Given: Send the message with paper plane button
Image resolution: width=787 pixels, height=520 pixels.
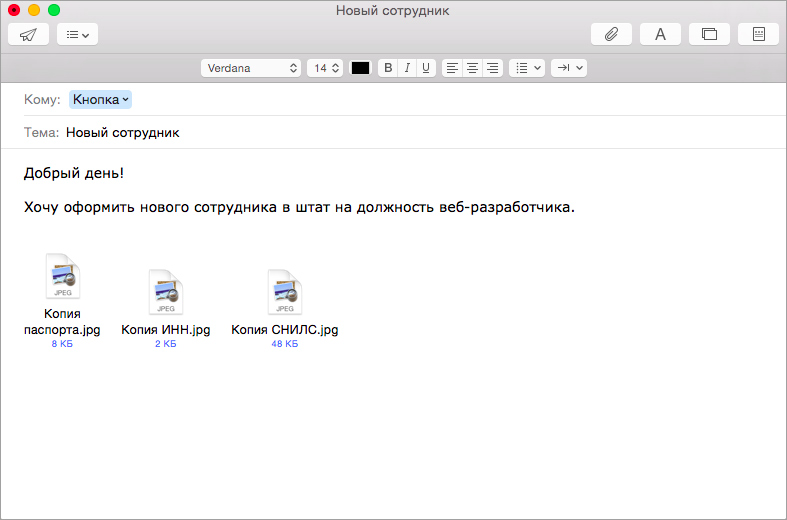Looking at the screenshot, I should click(x=28, y=34).
